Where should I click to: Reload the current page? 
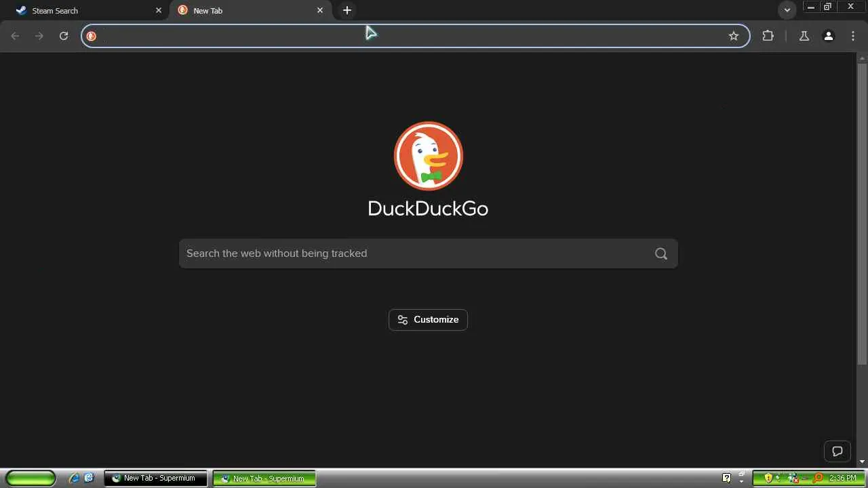click(64, 36)
